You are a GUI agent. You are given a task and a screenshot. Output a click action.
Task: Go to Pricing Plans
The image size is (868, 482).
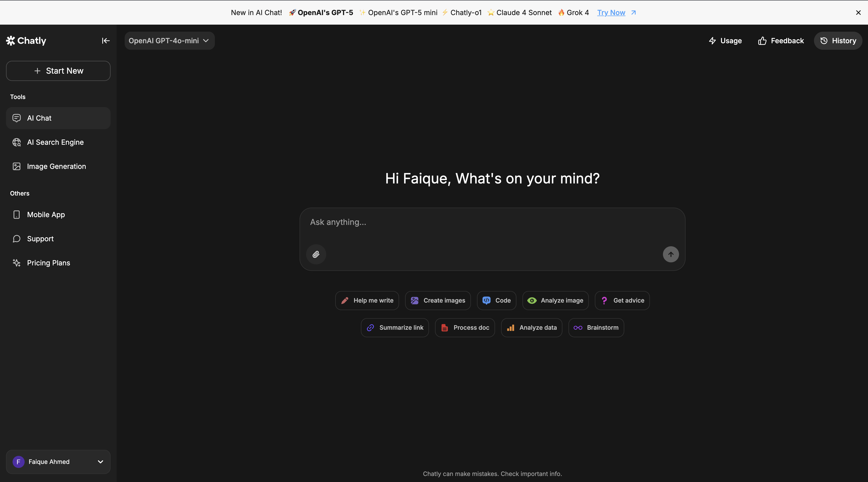49,263
